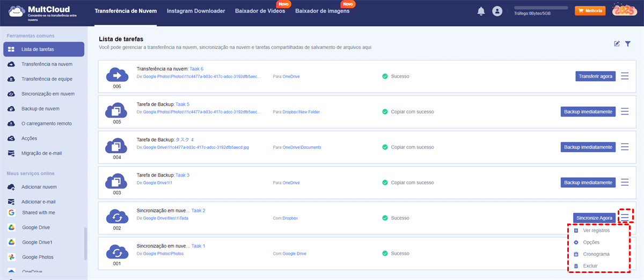Click the Shared with me Google icon
The height and width of the screenshot is (280, 644).
click(11, 212)
